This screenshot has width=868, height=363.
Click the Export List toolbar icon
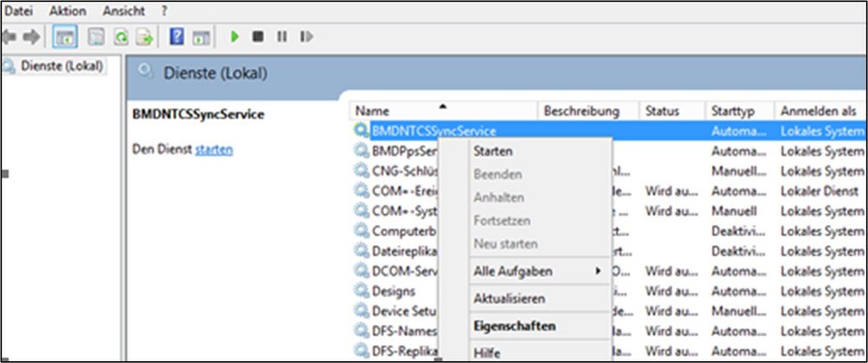pyautogui.click(x=144, y=36)
